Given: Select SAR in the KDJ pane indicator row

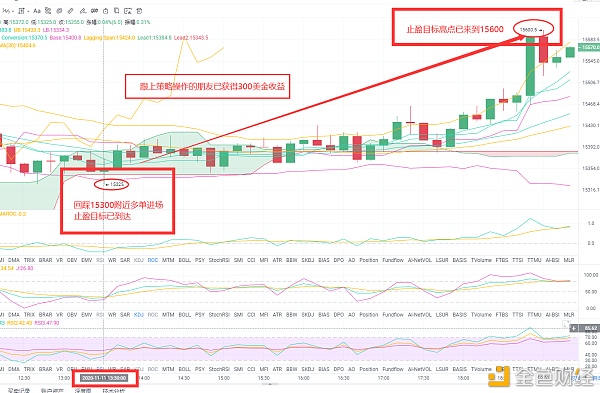Looking at the screenshot, I should [x=125, y=315].
